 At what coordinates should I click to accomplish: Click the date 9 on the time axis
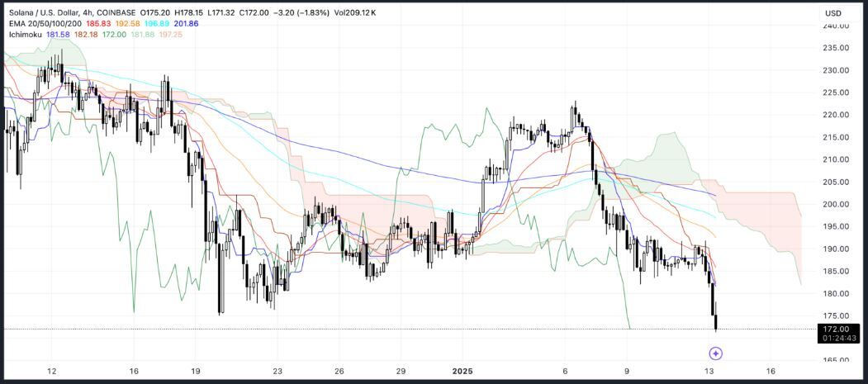627,371
